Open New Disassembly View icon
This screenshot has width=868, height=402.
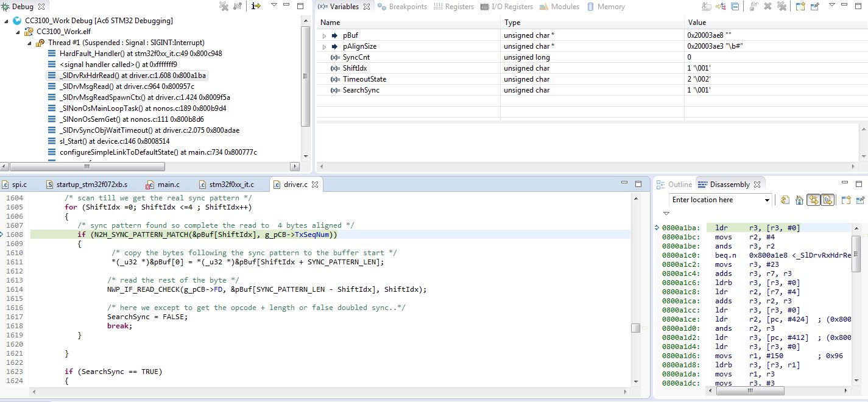[846, 200]
